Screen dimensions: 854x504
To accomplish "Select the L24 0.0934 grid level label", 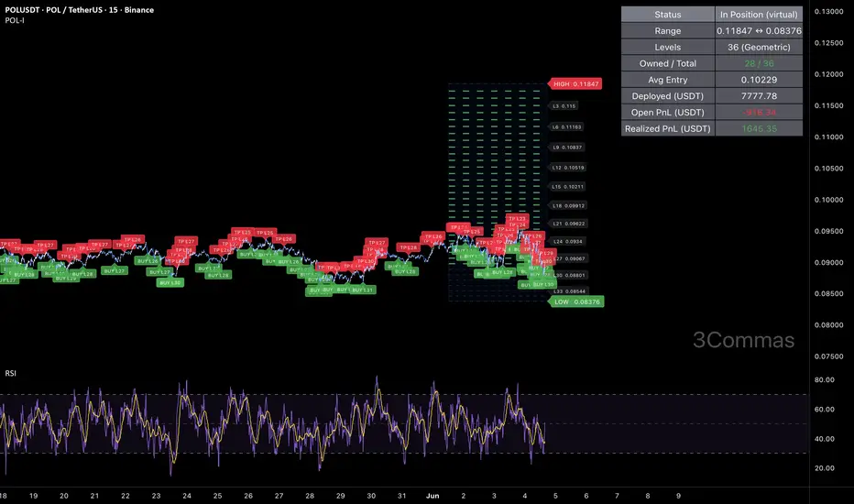I will click(567, 241).
